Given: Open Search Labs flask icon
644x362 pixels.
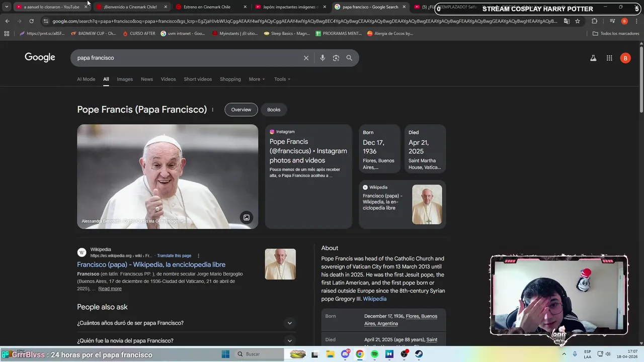Looking at the screenshot, I should (x=593, y=58).
